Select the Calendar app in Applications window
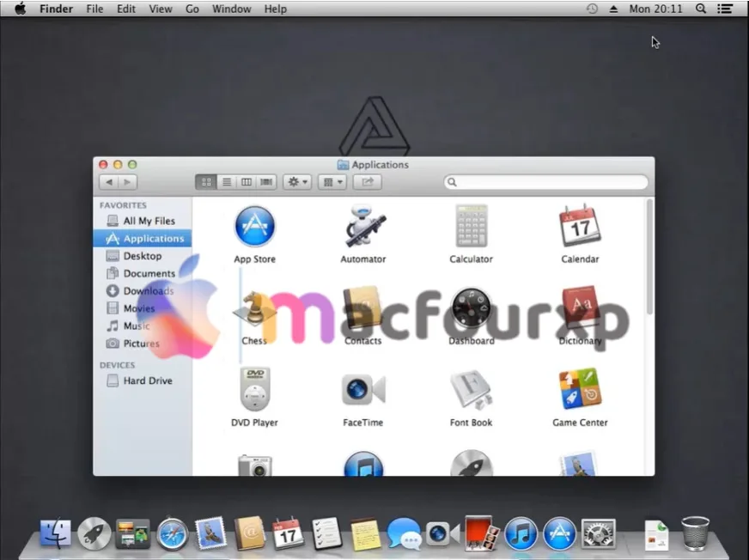 point(580,225)
